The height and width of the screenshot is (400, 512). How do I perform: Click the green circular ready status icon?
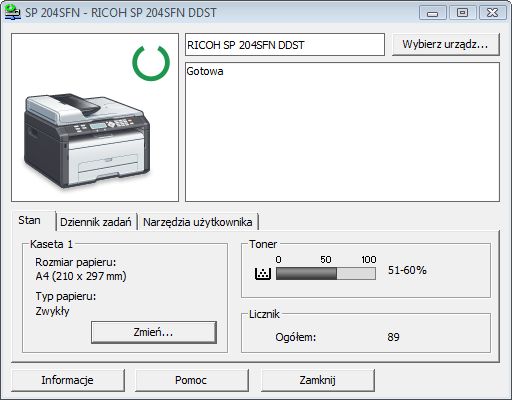point(151,63)
